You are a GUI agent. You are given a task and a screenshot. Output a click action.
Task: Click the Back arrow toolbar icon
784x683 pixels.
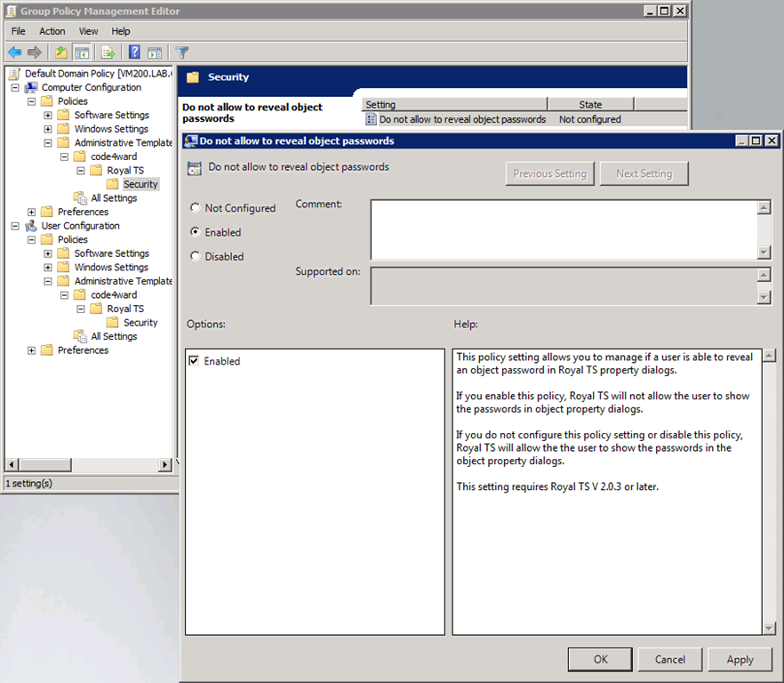coord(15,52)
